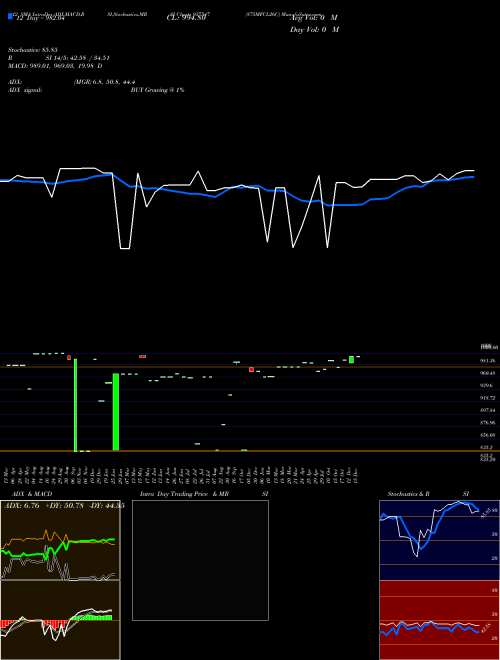Click the 'CL: 994.80' closing price text
This screenshot has width=500, height=660.
(186, 18)
